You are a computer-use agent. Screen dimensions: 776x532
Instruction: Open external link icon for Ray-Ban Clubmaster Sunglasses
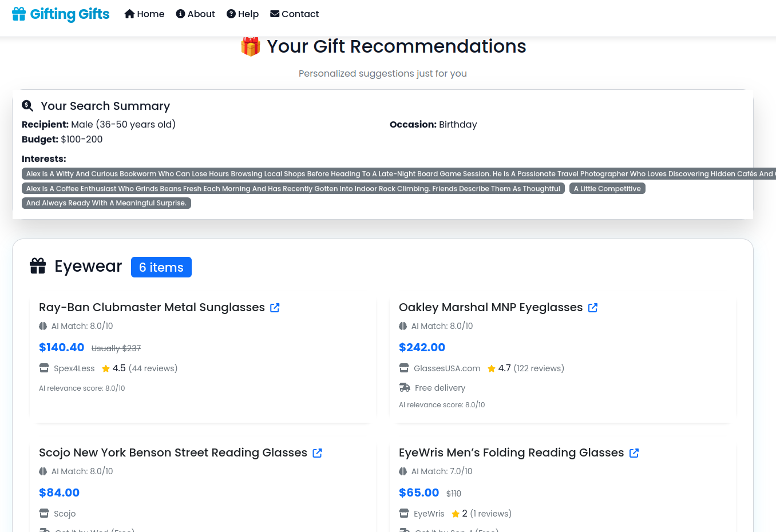click(x=275, y=308)
